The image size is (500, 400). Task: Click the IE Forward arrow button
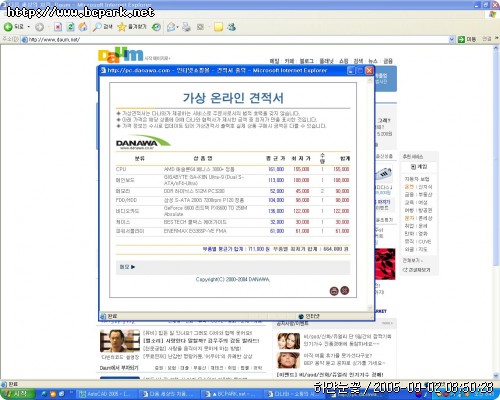39,27
